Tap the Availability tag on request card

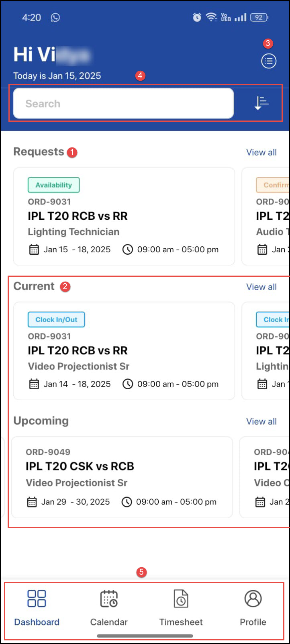tap(53, 185)
